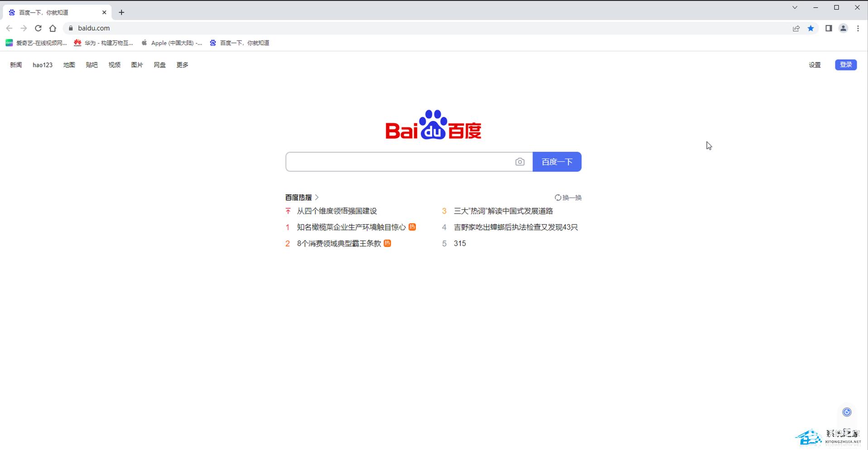
Task: Expand the 更多 menu
Action: click(x=182, y=65)
